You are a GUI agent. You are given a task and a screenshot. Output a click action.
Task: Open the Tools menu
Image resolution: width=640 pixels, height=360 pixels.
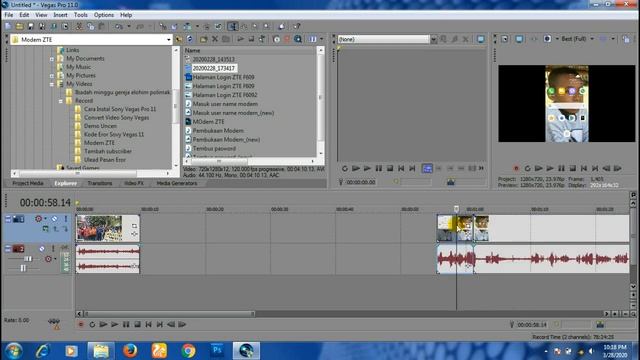coord(80,15)
